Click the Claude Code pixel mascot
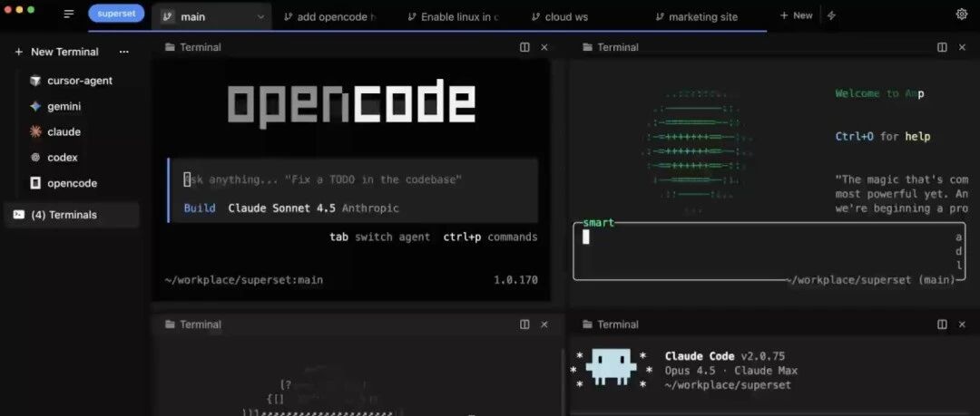 point(612,368)
